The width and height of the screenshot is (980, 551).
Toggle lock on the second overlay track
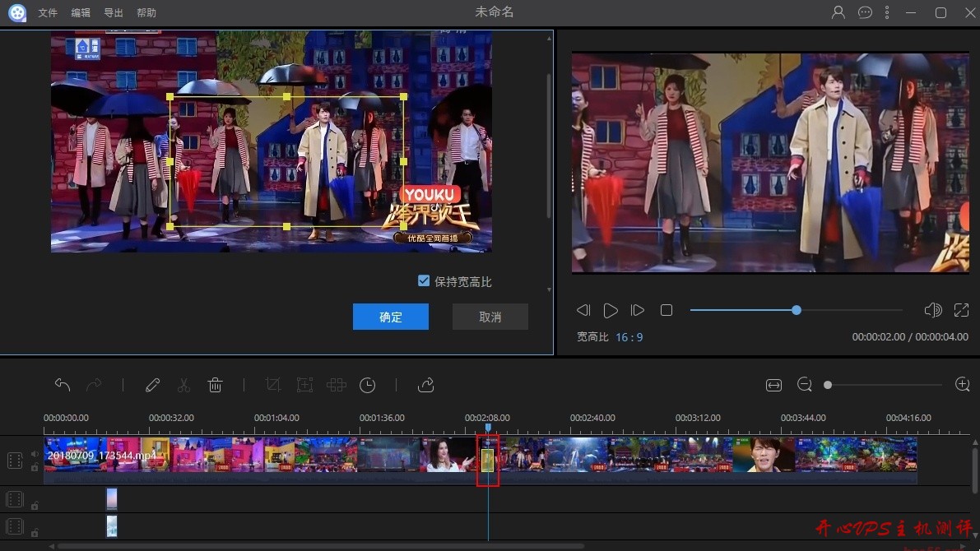coord(35,533)
